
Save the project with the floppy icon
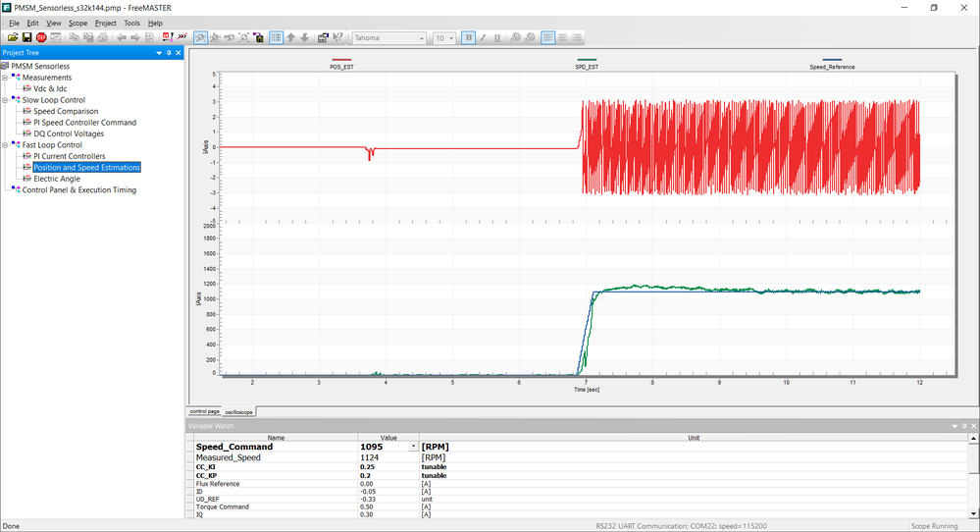click(x=26, y=38)
